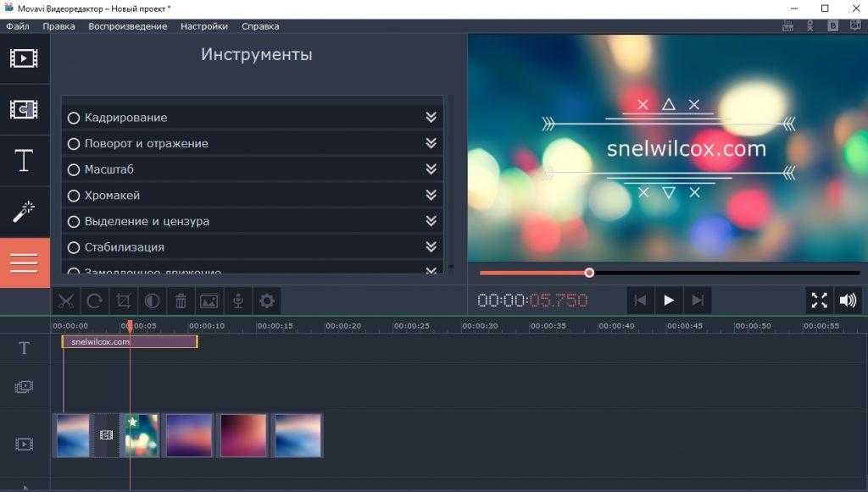Play the preview video
868x492 pixels.
click(670, 301)
